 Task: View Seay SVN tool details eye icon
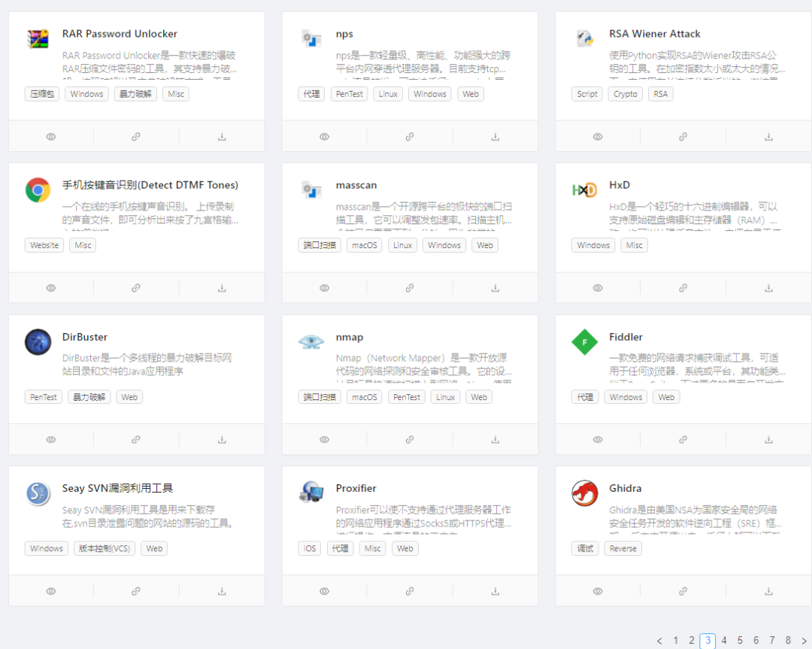click(x=51, y=591)
